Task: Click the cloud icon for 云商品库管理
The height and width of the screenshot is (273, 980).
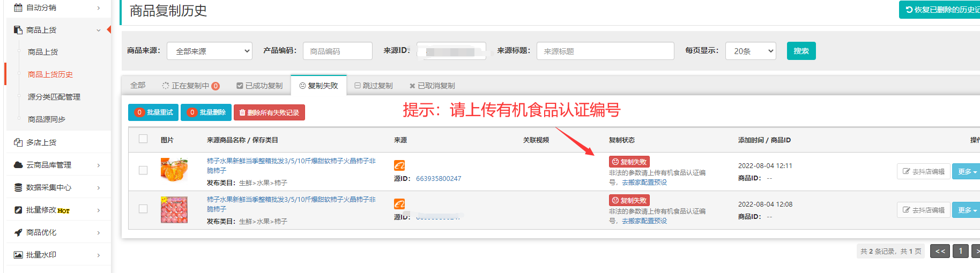Action: (18, 165)
